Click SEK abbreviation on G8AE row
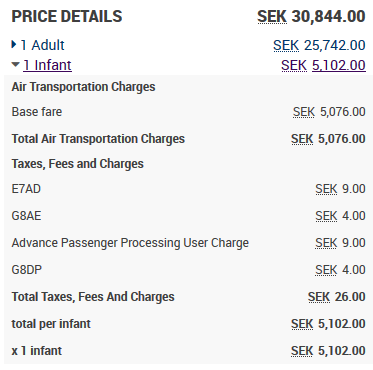This screenshot has width=373, height=370. click(326, 216)
